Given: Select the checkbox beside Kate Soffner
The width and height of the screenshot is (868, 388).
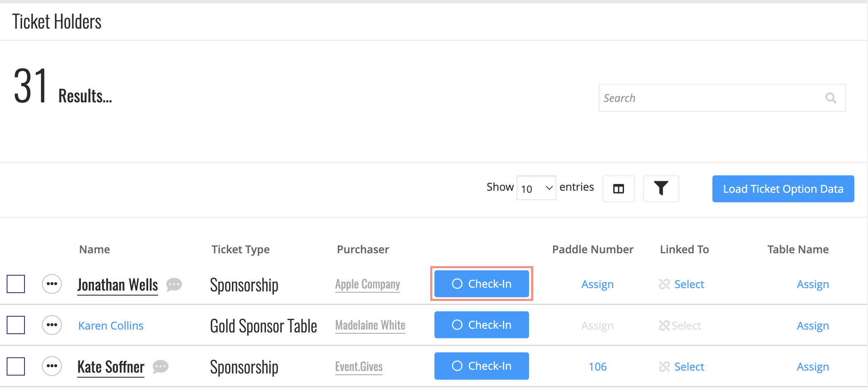Looking at the screenshot, I should 15,366.
